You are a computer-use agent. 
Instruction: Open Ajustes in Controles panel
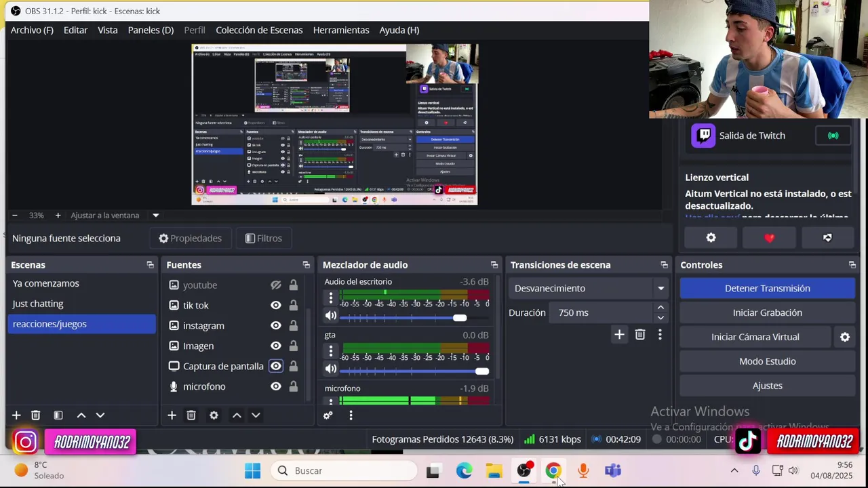pyautogui.click(x=768, y=386)
